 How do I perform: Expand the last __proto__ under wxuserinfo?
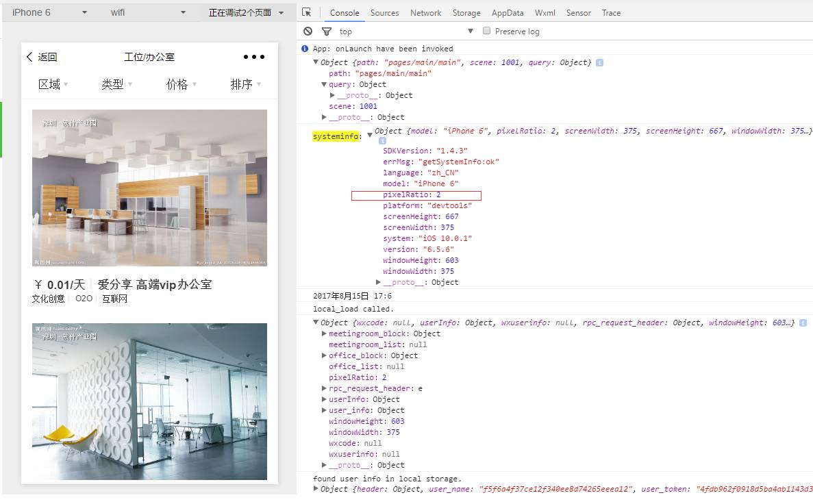click(x=324, y=465)
